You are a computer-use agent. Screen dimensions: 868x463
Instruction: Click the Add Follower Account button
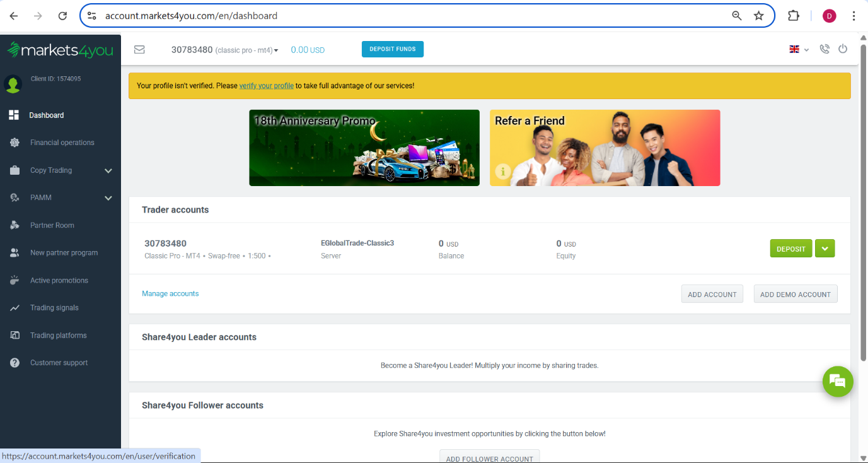tap(490, 457)
